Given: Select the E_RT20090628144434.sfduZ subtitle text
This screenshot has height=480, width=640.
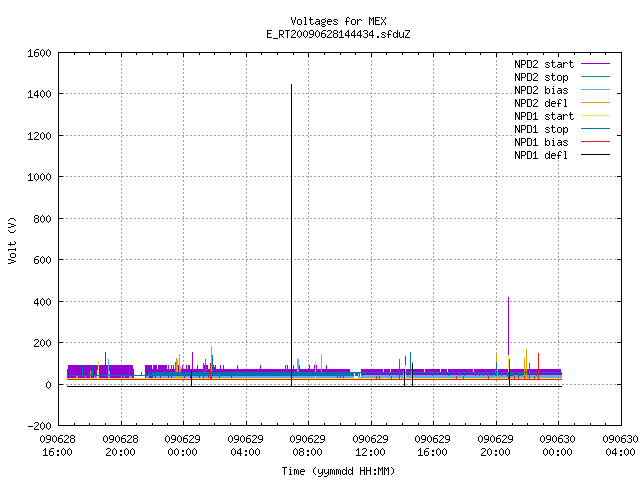Looking at the screenshot, I should pyautogui.click(x=338, y=34).
